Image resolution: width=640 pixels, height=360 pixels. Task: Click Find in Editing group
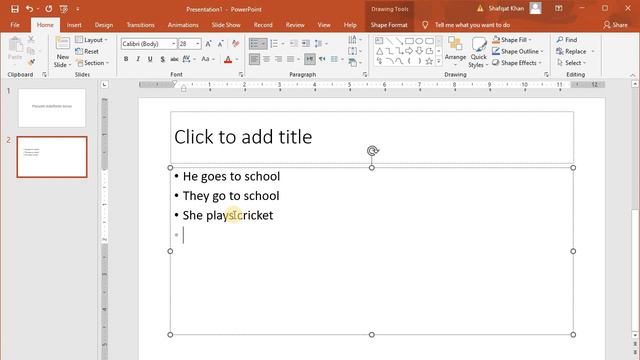tap(567, 40)
